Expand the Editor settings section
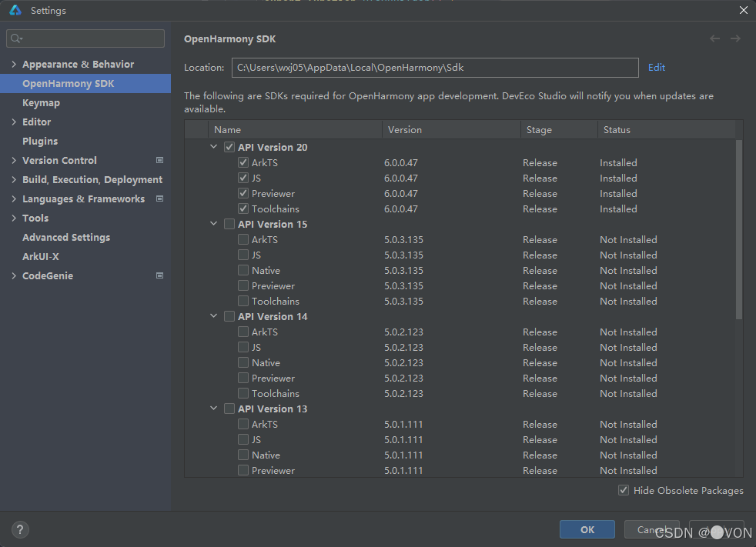The image size is (756, 547). [14, 122]
